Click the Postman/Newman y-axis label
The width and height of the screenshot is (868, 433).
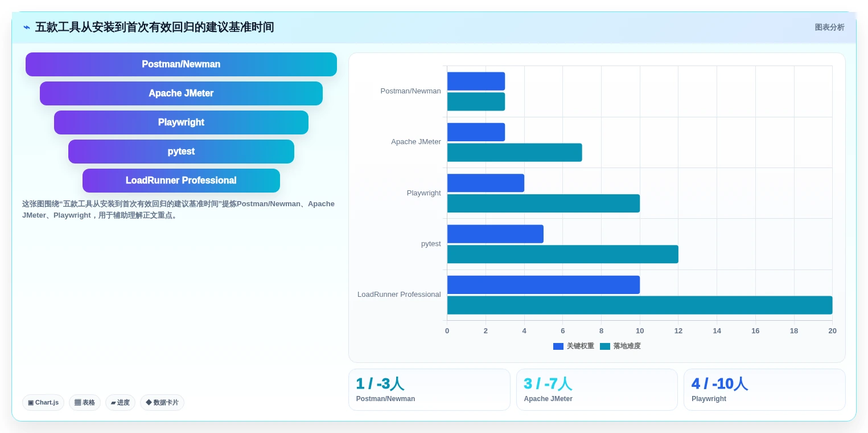[410, 91]
